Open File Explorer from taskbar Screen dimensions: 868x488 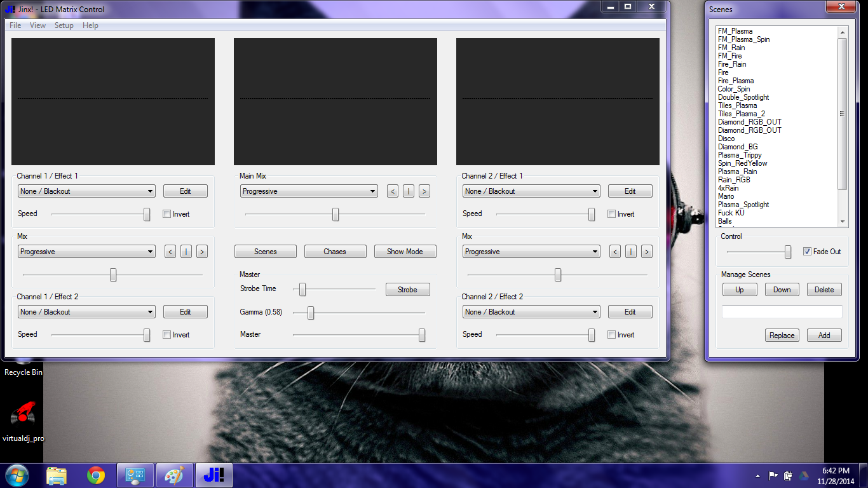57,475
